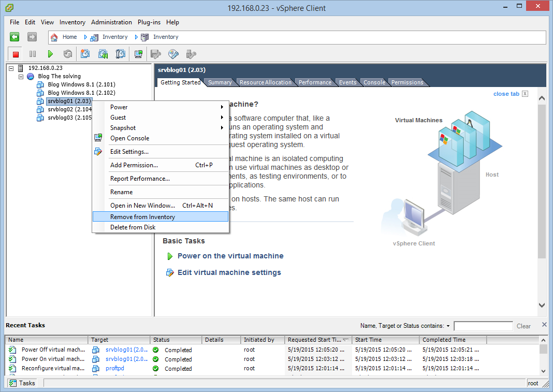Switch to the Permissions tab
Image resolution: width=553 pixels, height=392 pixels.
tap(407, 82)
